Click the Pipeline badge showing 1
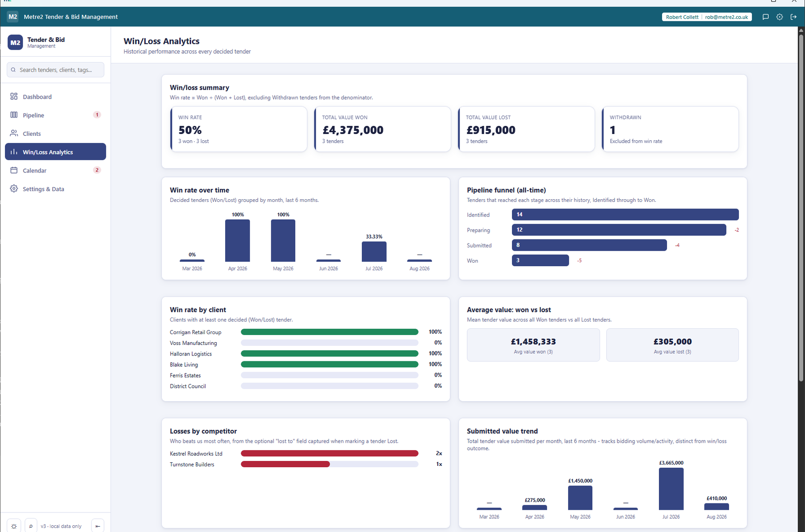This screenshot has height=532, width=805. (x=97, y=115)
